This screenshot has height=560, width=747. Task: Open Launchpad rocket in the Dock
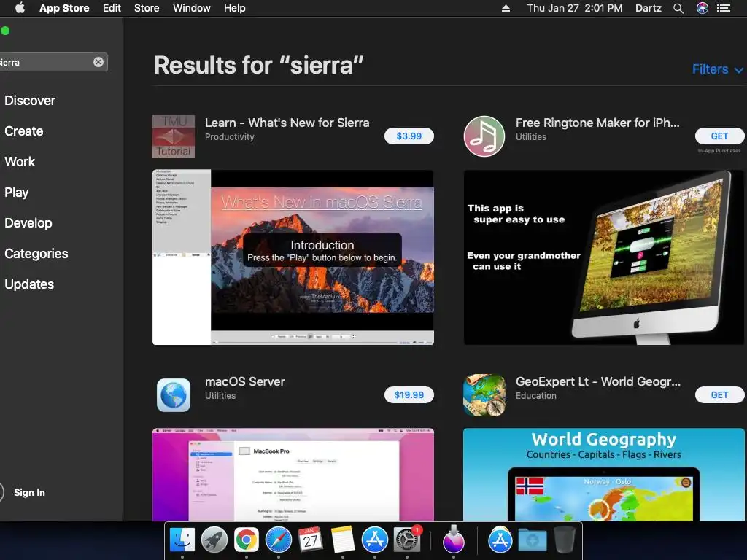coord(214,540)
